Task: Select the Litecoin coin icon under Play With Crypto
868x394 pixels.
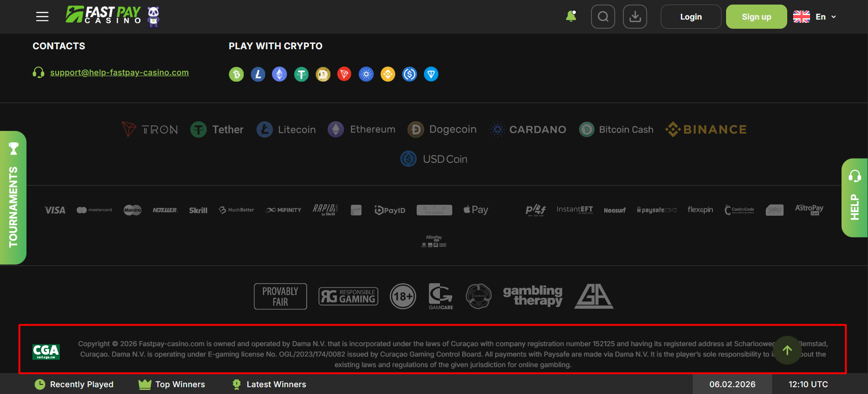Action: click(258, 74)
